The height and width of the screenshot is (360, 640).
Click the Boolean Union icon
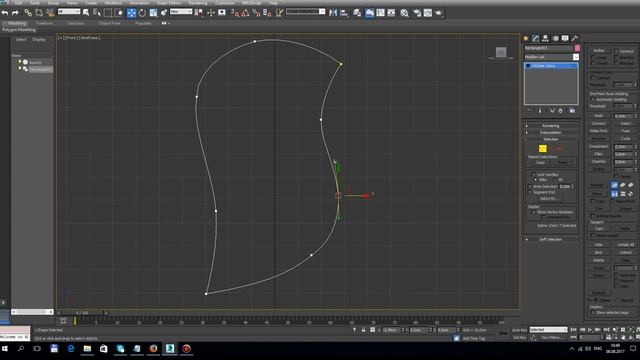pos(615,185)
